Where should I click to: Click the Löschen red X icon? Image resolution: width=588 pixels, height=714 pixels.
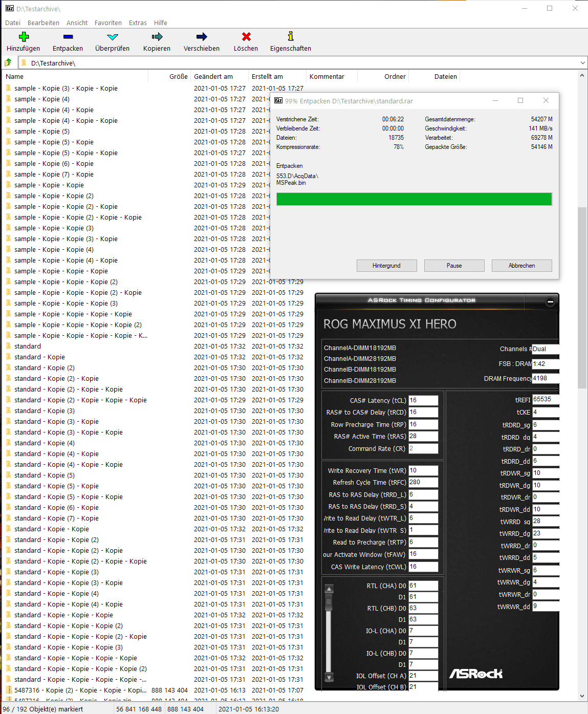click(246, 36)
